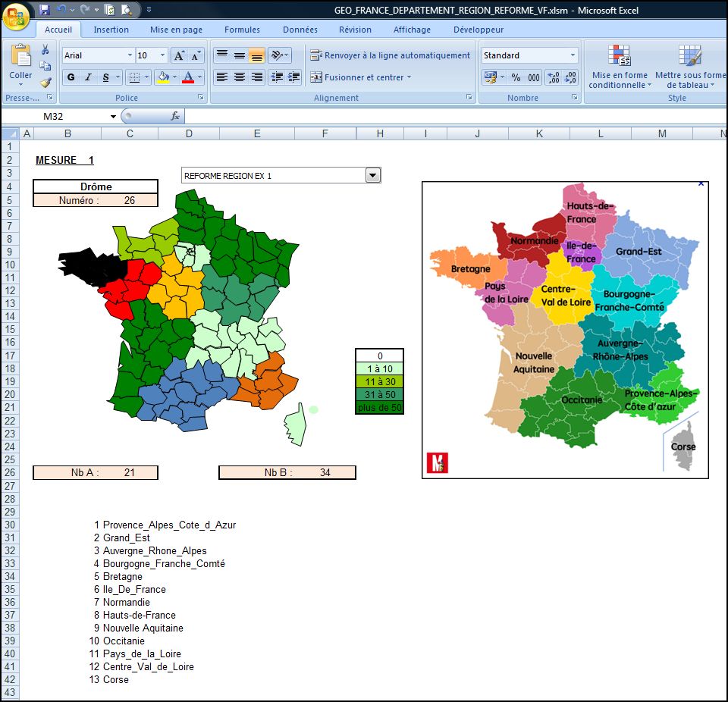Decrease font size with small A
This screenshot has height=702, width=728.
[x=196, y=55]
